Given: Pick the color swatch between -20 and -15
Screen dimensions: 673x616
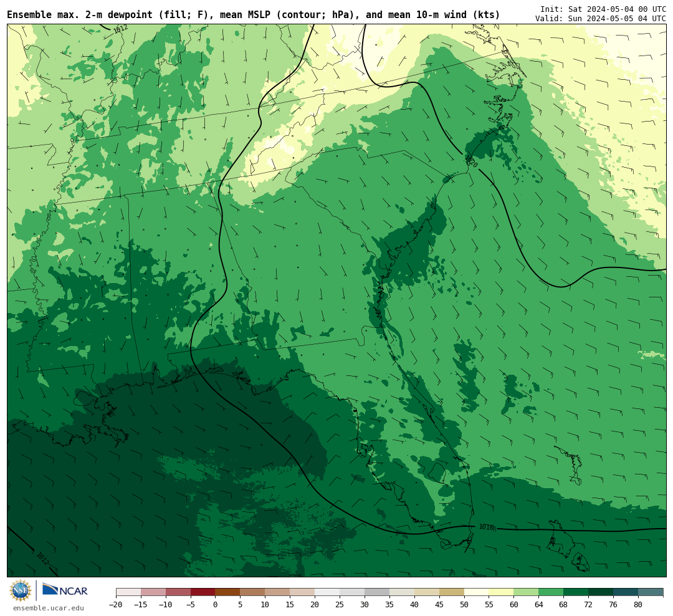Looking at the screenshot, I should click(x=128, y=592).
